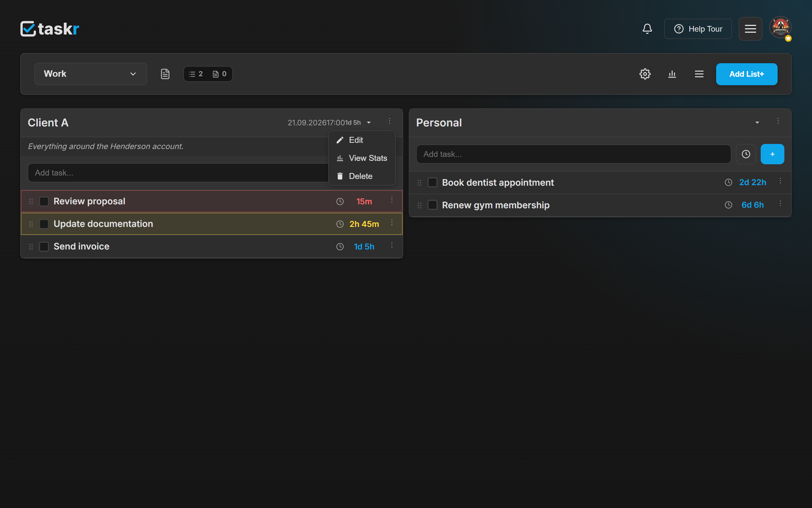The image size is (812, 508).
Task: Check off Renew gym membership task
Action: [x=433, y=205]
